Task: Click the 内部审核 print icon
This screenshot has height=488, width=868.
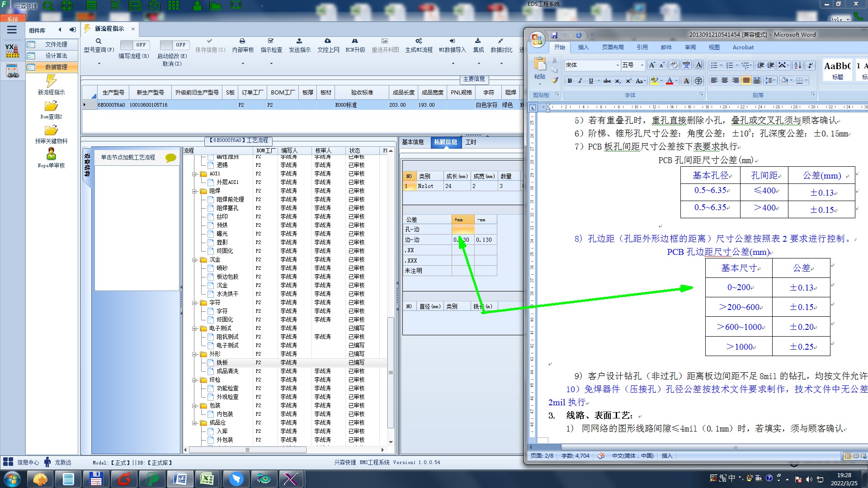Action: tap(242, 41)
